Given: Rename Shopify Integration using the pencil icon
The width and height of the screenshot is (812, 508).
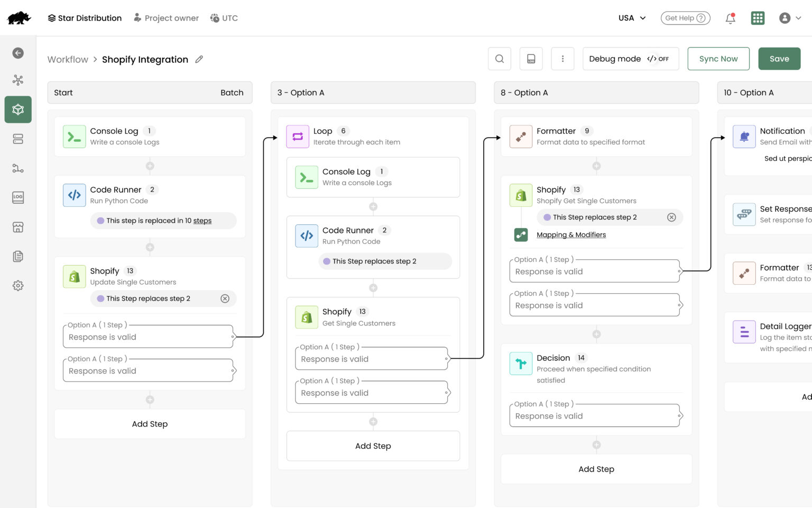Looking at the screenshot, I should pos(199,59).
